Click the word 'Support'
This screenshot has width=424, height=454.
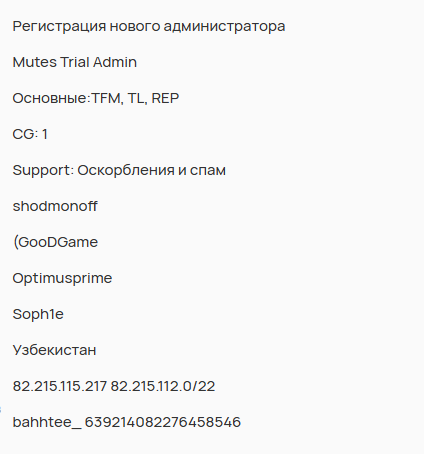(x=41, y=170)
